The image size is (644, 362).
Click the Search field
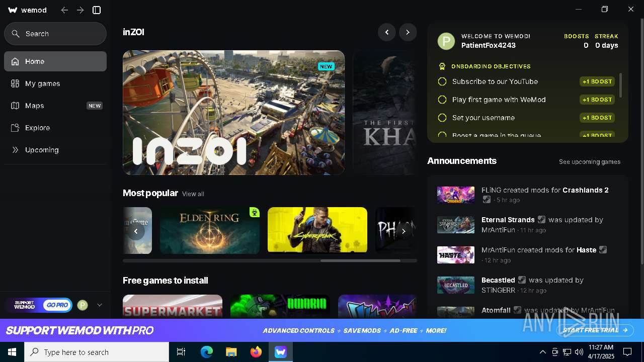pos(55,34)
